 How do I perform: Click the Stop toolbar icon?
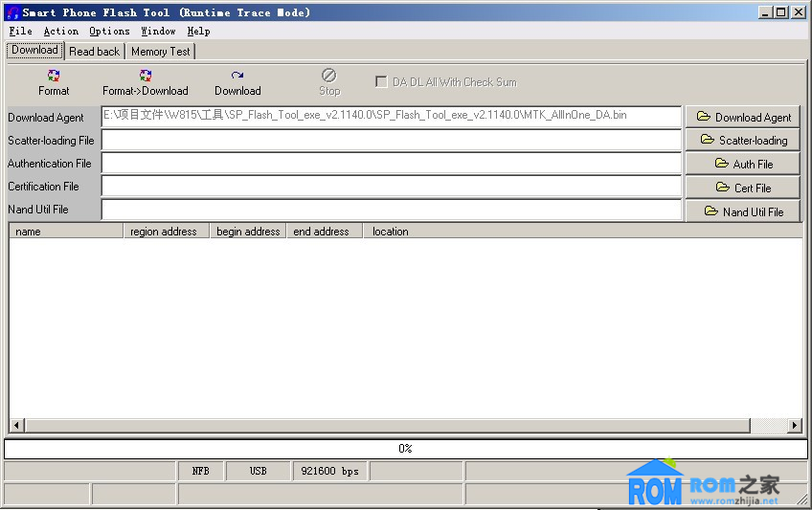click(328, 76)
